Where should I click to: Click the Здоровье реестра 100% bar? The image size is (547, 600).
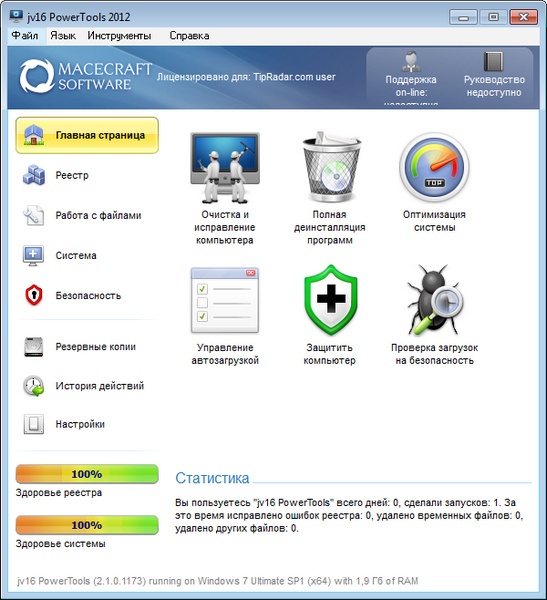pyautogui.click(x=87, y=474)
